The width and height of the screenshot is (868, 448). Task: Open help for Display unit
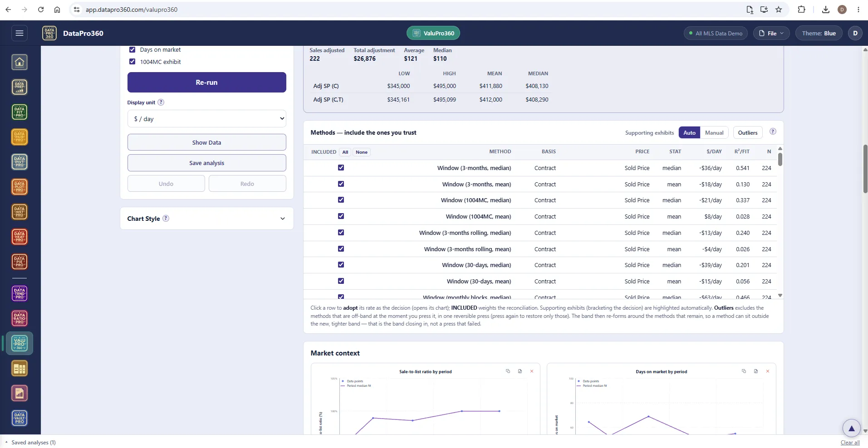click(161, 102)
